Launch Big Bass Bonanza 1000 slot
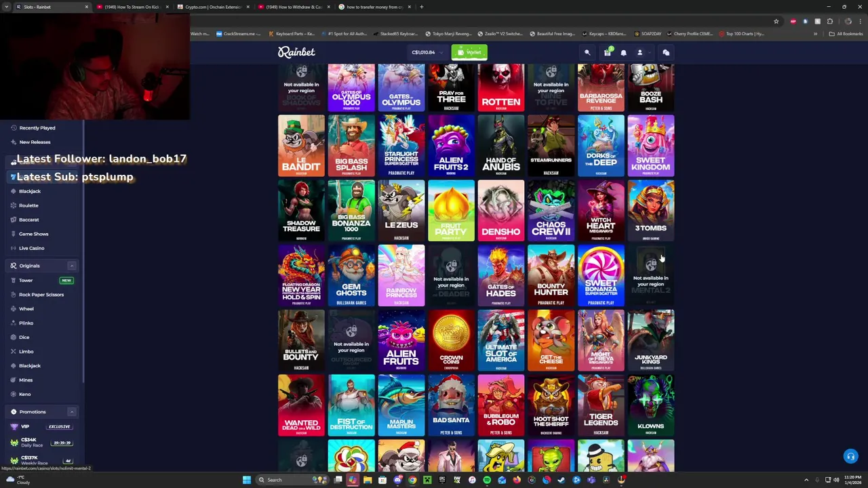 tap(351, 211)
